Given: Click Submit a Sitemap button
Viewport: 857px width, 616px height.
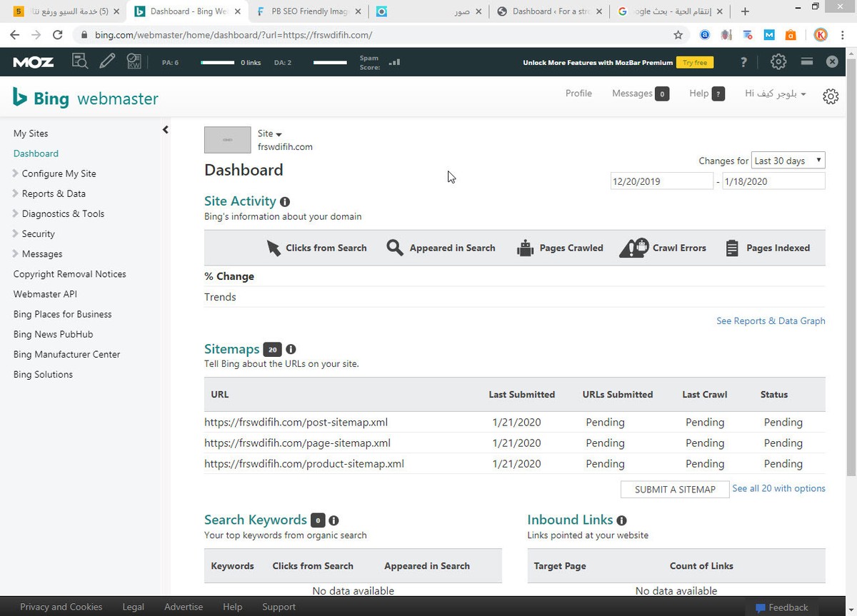Looking at the screenshot, I should click(x=675, y=489).
